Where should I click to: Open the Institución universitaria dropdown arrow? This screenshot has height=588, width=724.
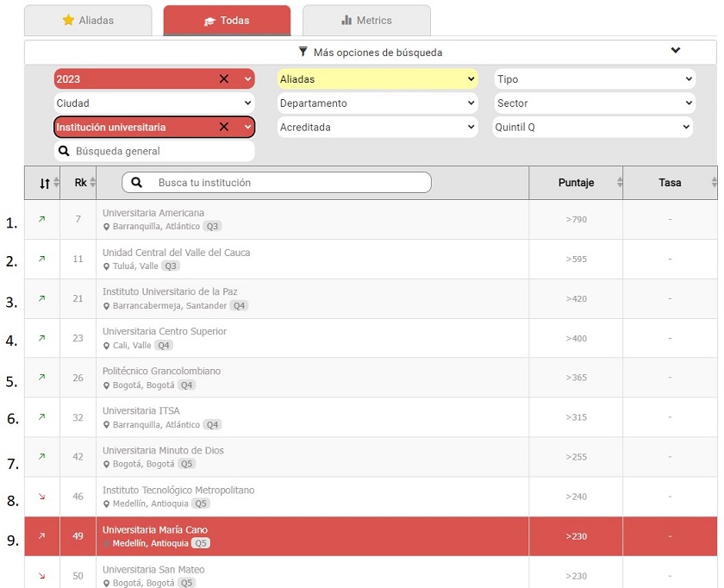click(x=248, y=127)
